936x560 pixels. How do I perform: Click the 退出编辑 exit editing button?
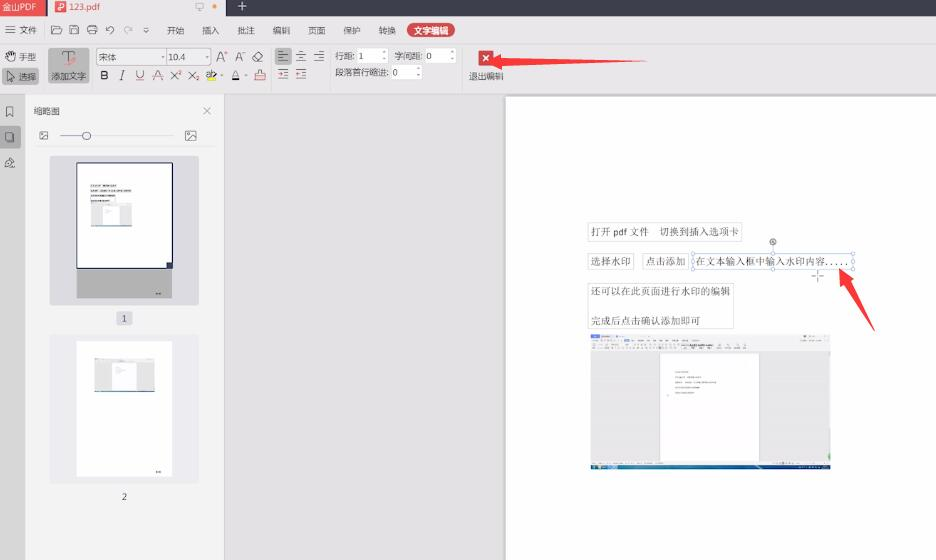click(x=486, y=66)
